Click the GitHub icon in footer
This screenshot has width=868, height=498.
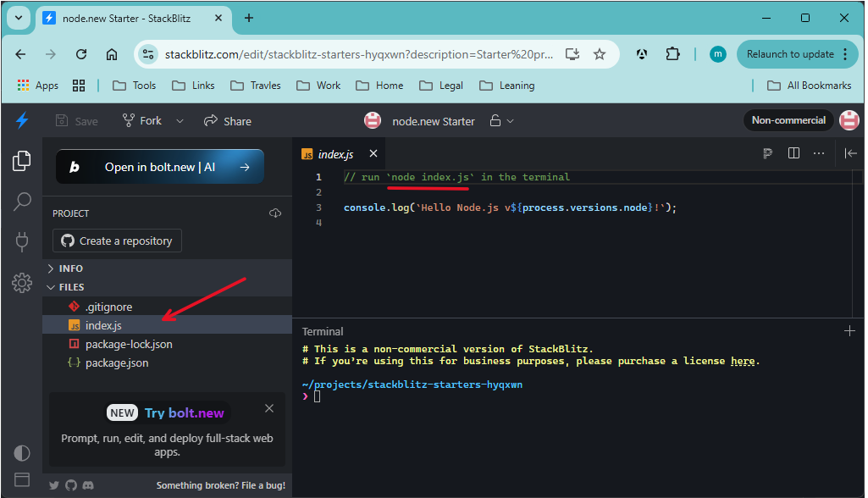point(71,485)
